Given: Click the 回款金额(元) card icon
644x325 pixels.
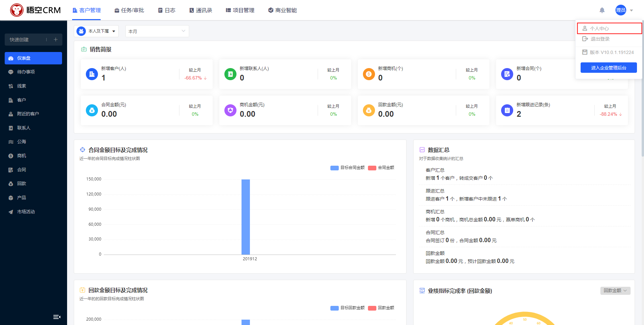Looking at the screenshot, I should (369, 110).
